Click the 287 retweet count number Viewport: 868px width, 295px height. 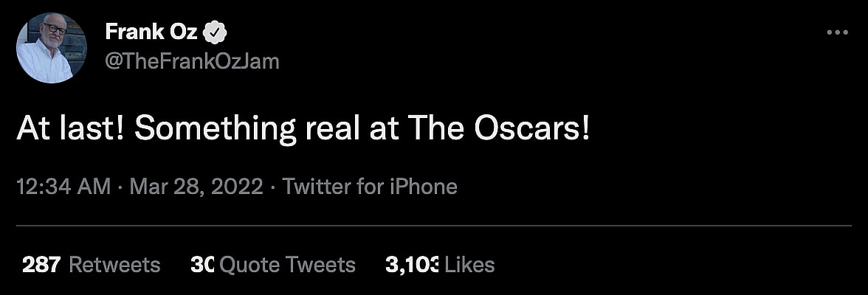41,264
